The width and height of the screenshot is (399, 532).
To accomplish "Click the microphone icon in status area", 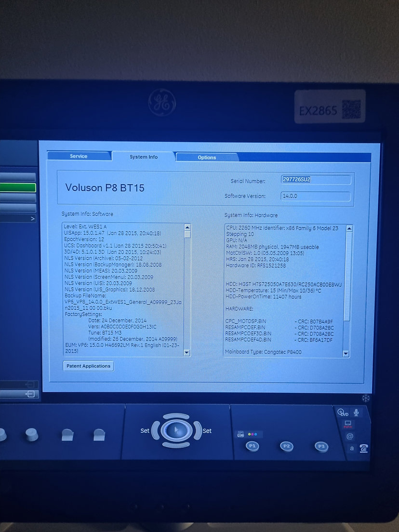I will pos(357,412).
